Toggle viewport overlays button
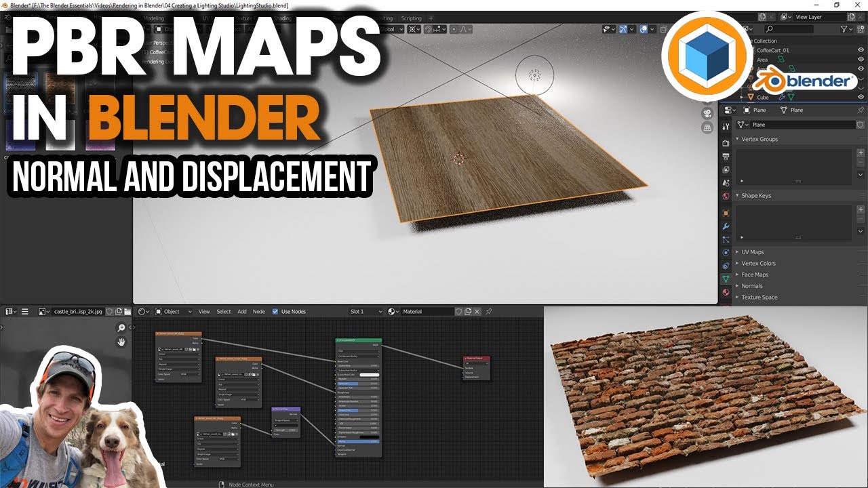 pyautogui.click(x=644, y=29)
